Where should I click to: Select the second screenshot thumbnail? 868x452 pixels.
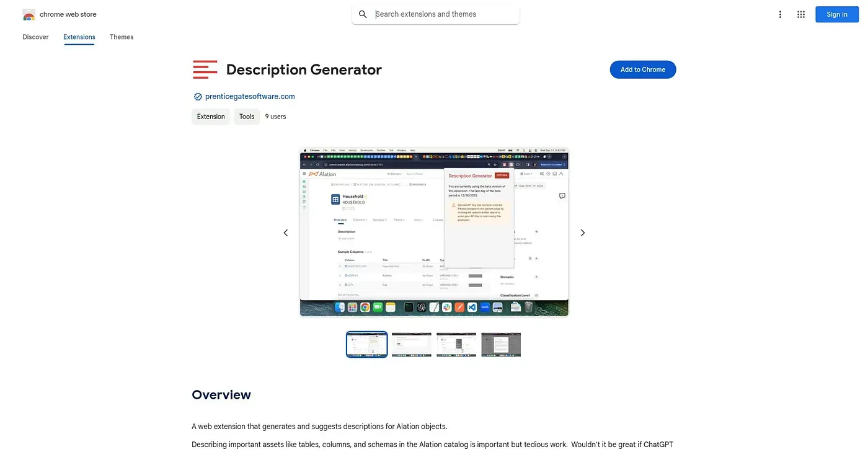412,344
